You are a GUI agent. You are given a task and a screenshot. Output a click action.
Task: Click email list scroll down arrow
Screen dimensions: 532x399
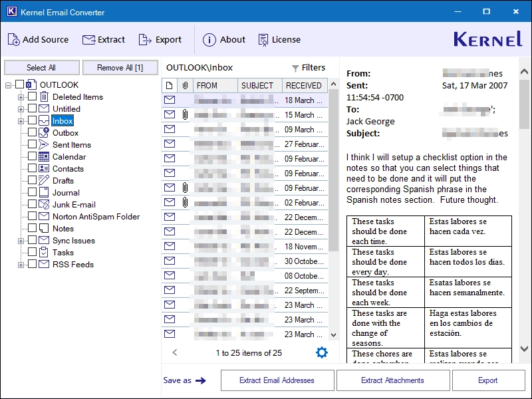(334, 335)
